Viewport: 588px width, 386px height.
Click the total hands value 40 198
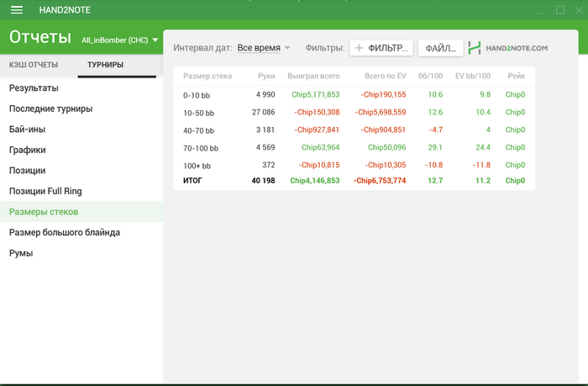(x=263, y=181)
